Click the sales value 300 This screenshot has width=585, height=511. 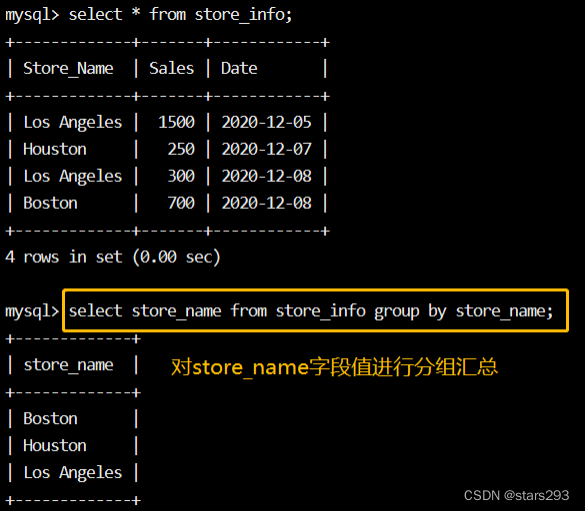(x=181, y=176)
